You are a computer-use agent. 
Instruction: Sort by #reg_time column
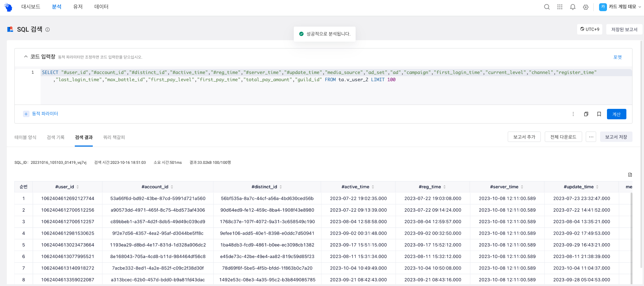[x=444, y=187]
